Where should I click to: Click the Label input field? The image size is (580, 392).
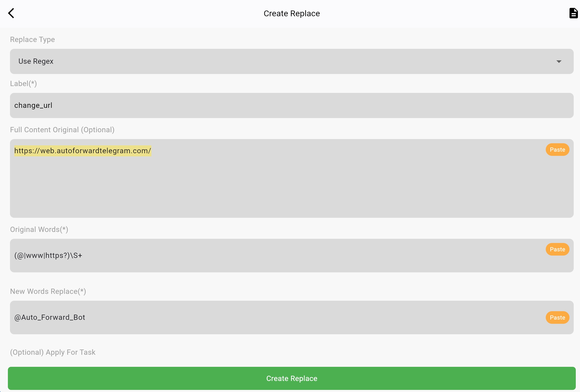coord(292,105)
